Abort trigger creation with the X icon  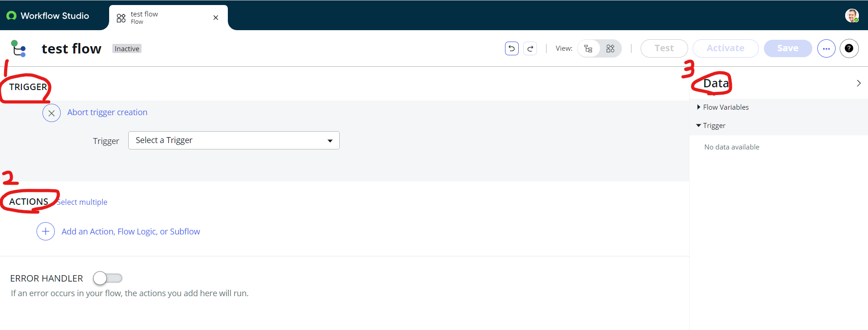tap(52, 113)
